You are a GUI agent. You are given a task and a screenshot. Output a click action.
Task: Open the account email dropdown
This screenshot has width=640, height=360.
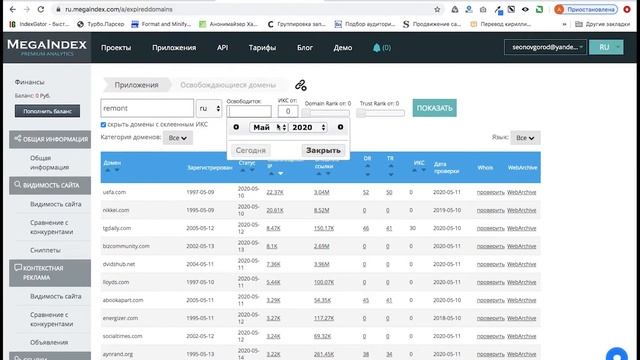(545, 47)
